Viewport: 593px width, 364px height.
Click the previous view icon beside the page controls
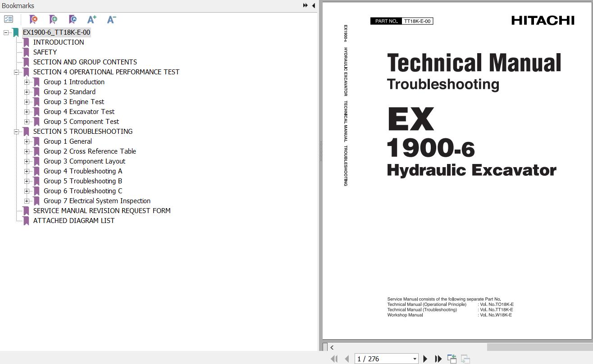click(452, 359)
